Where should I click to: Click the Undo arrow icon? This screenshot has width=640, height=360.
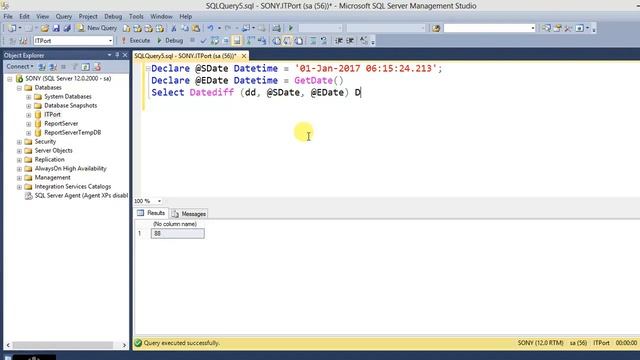(x=210, y=28)
